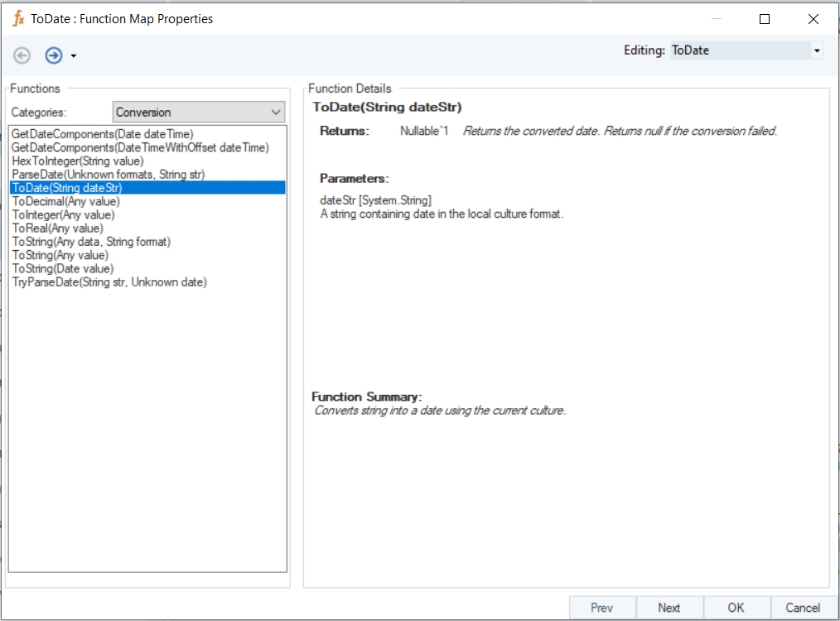The height and width of the screenshot is (621, 840).
Task: Select GetDateComponents(Date dateTime) function
Action: click(102, 134)
